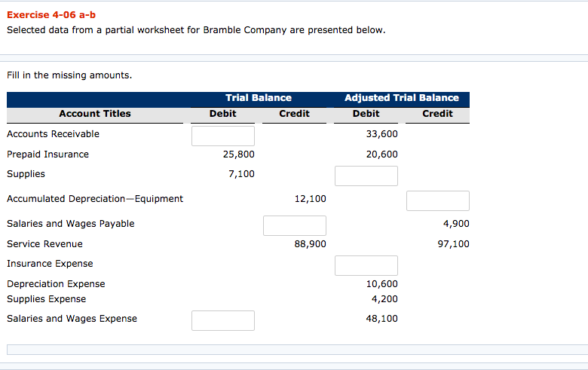Image resolution: width=588 pixels, height=370 pixels.
Task: Click the 48,100 Salaries and Wages Expense value
Action: tap(381, 319)
